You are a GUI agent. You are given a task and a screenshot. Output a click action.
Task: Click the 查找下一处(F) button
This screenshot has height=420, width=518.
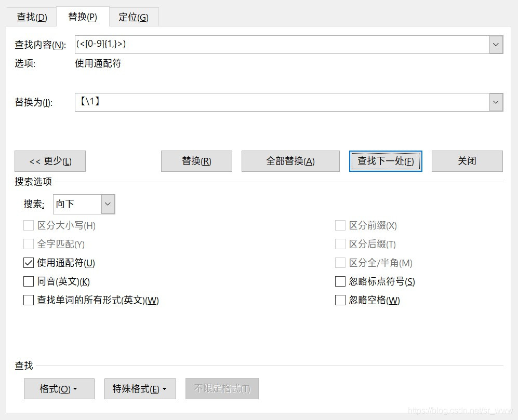(x=386, y=161)
